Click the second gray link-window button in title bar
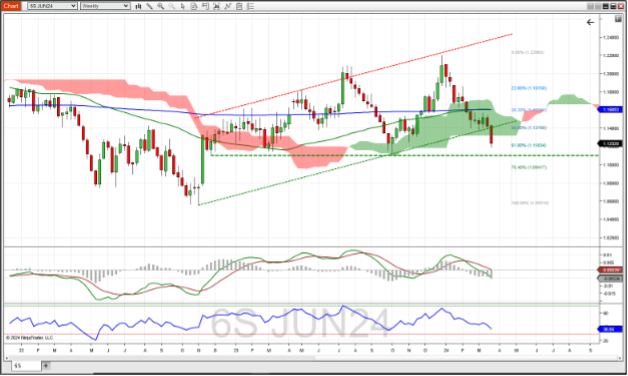Viewport: 628px width, 376px height. pos(598,6)
